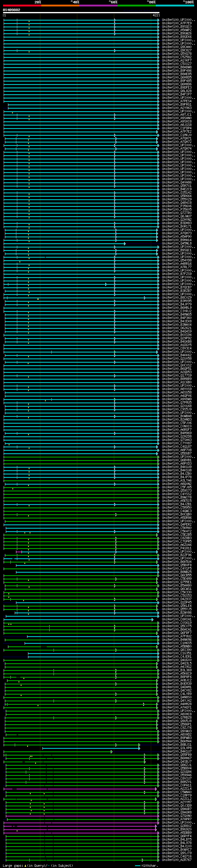Click UniRef100_Q6H8D5 label
This screenshot has height=868, width=197.
point(176,78)
